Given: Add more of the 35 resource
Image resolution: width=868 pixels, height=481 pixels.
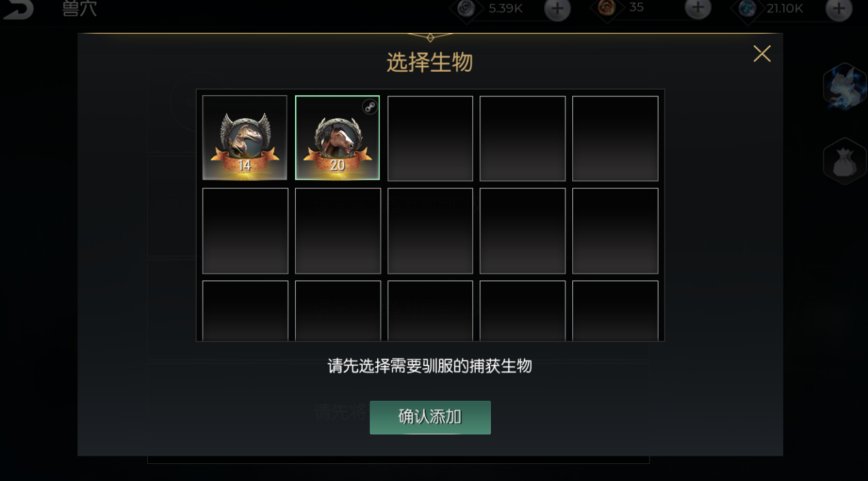Looking at the screenshot, I should coord(698,8).
